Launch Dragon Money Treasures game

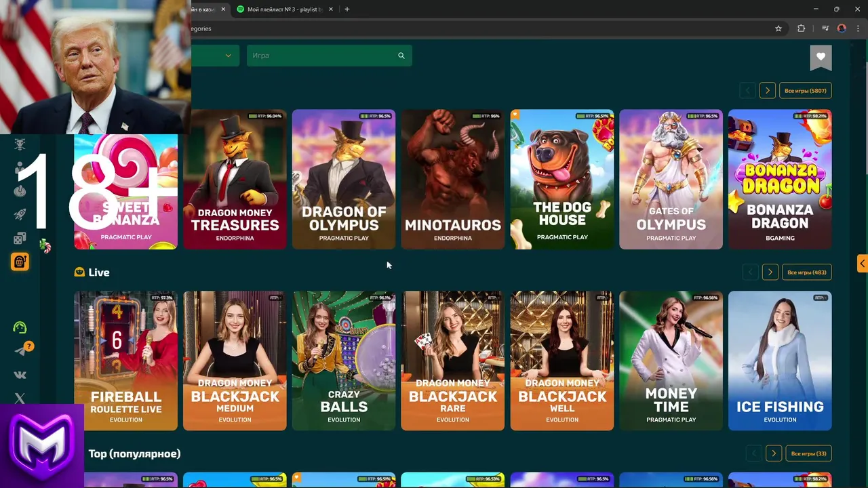[235, 180]
